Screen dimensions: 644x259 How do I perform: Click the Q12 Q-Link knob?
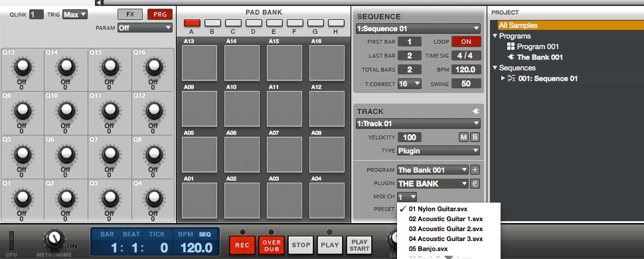tap(153, 110)
